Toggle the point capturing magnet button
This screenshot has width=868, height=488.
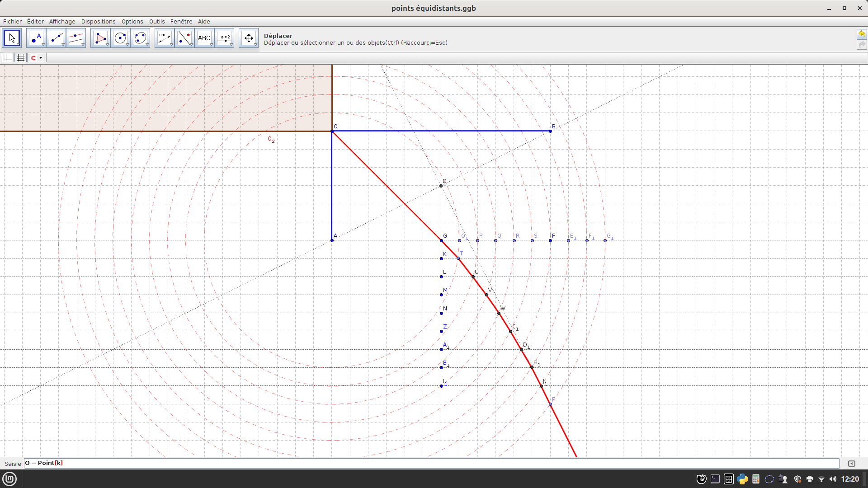click(x=33, y=58)
